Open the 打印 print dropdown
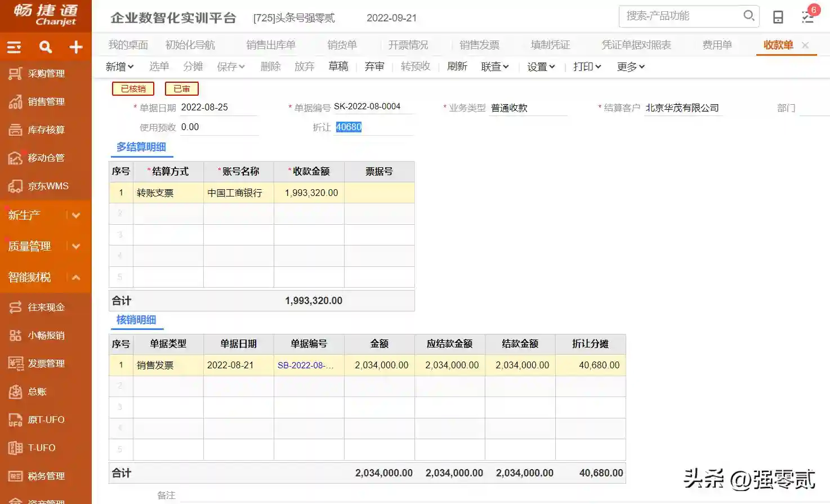 pos(587,66)
